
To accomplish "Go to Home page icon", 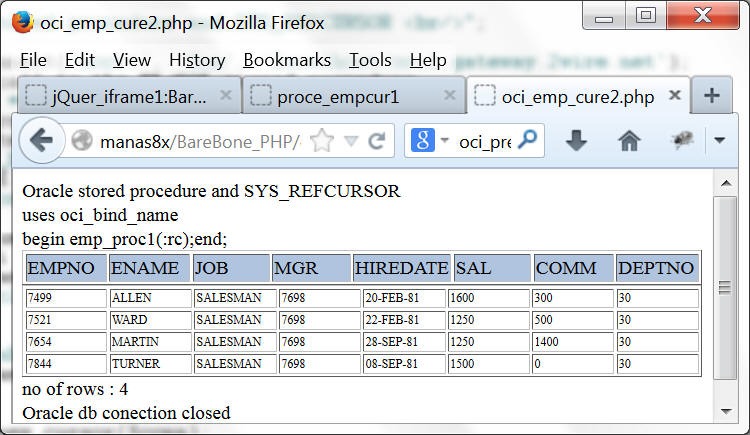I will (629, 141).
